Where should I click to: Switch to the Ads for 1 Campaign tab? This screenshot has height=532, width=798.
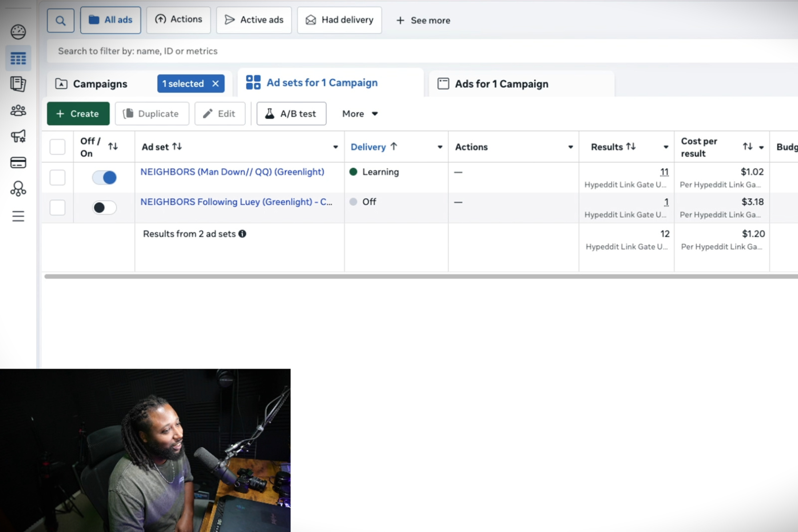[x=501, y=84]
